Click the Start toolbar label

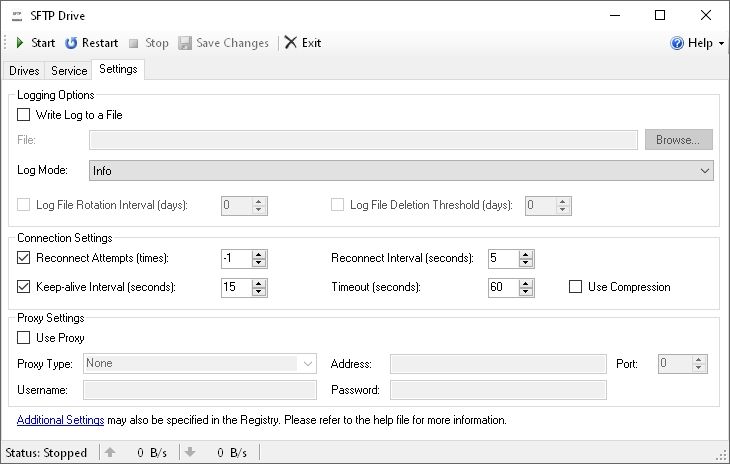coord(43,43)
